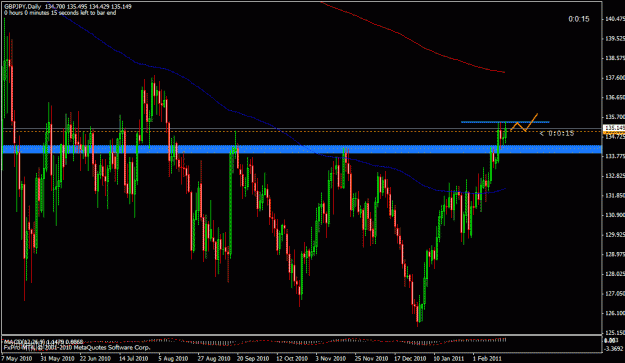The width and height of the screenshot is (625, 363).
Task: Click the 25 Nov 2010 date label
Action: point(371,359)
